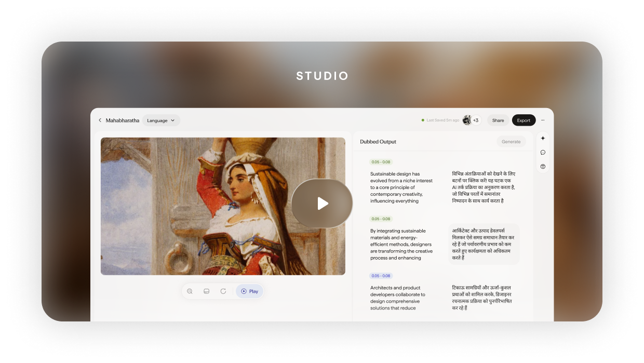The width and height of the screenshot is (644, 363).
Task: Toggle the subtitles icon in video toolbar
Action: 207,291
